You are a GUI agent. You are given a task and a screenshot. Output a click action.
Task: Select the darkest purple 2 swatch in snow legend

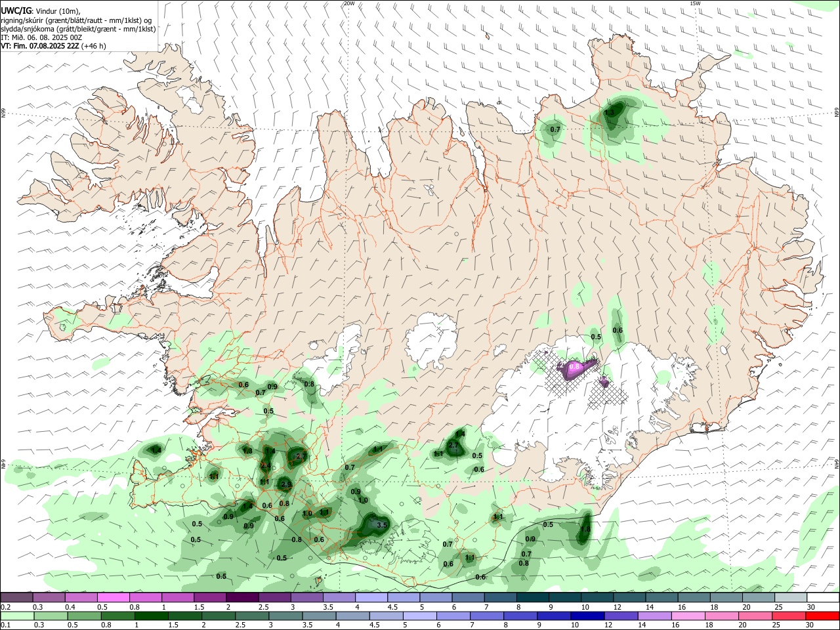pyautogui.click(x=242, y=597)
